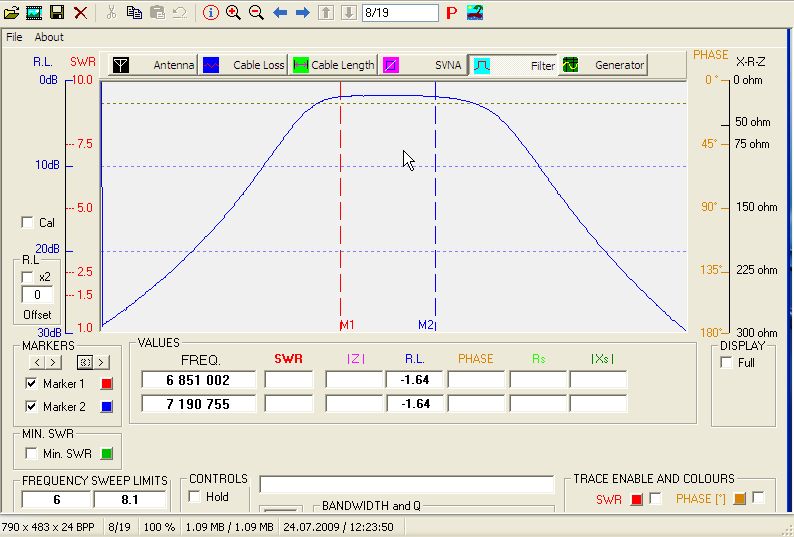The width and height of the screenshot is (794, 537).
Task: Open the Generator mode tab
Action: tap(603, 65)
